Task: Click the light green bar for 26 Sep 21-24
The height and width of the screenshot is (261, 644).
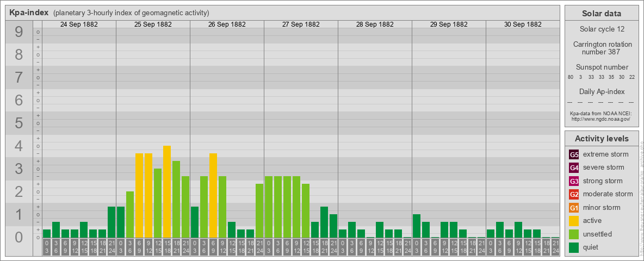Action: (x=259, y=210)
